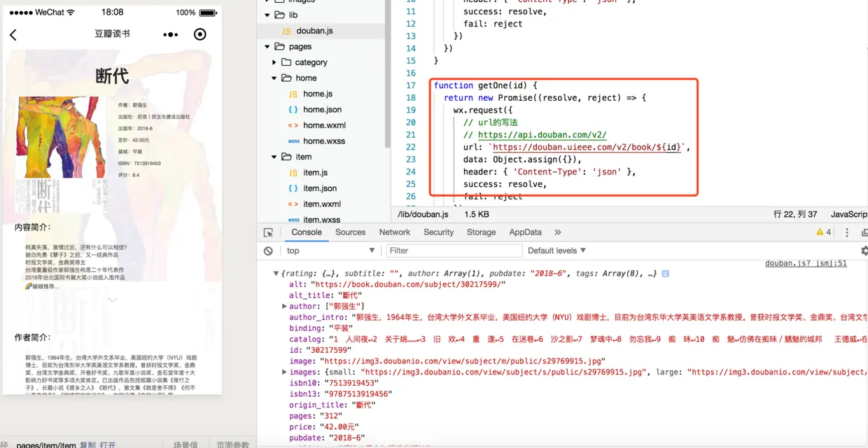This screenshot has width=868, height=448.
Task: Open item.js in the file tree
Action: (315, 173)
